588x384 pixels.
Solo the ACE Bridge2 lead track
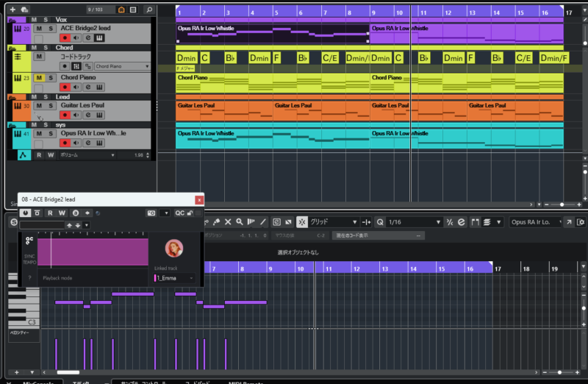click(50, 28)
